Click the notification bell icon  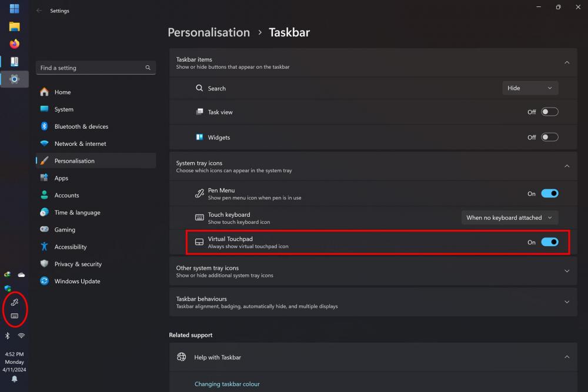15,379
